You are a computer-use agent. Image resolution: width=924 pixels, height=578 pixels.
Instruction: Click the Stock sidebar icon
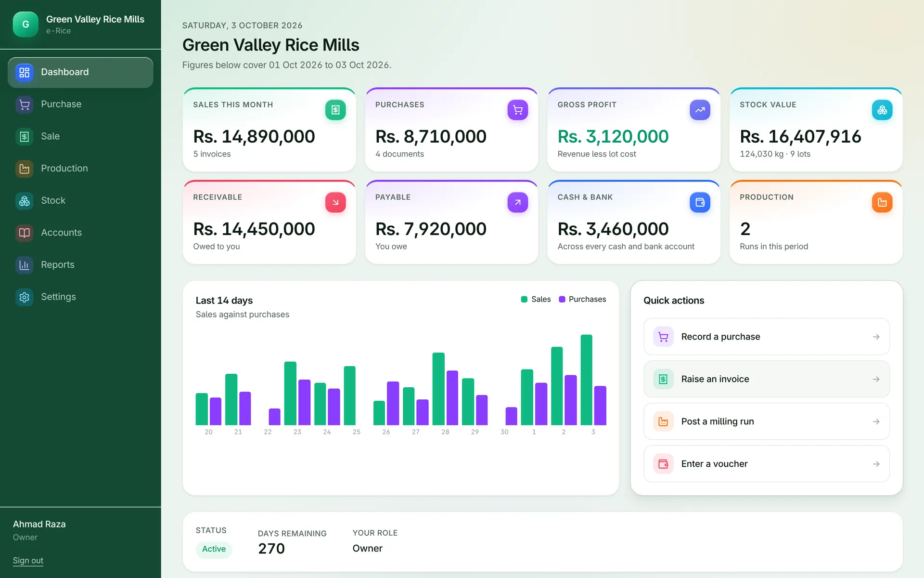25,201
